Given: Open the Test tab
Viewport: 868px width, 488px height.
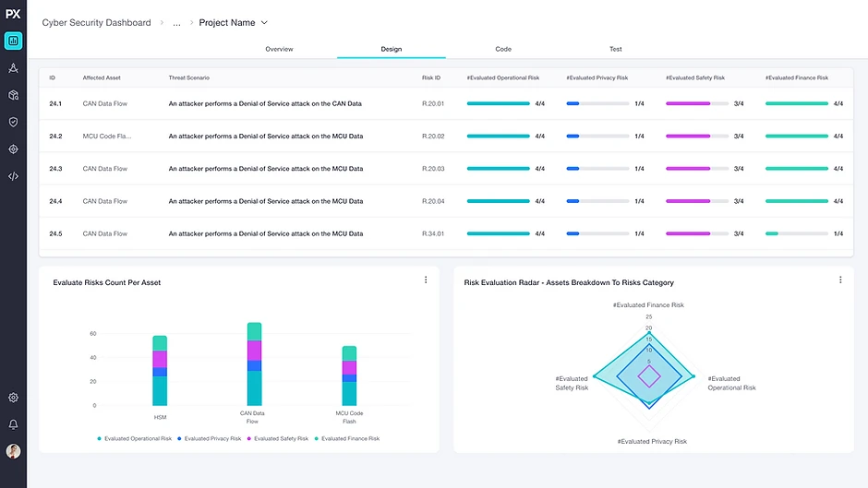Looking at the screenshot, I should 616,49.
